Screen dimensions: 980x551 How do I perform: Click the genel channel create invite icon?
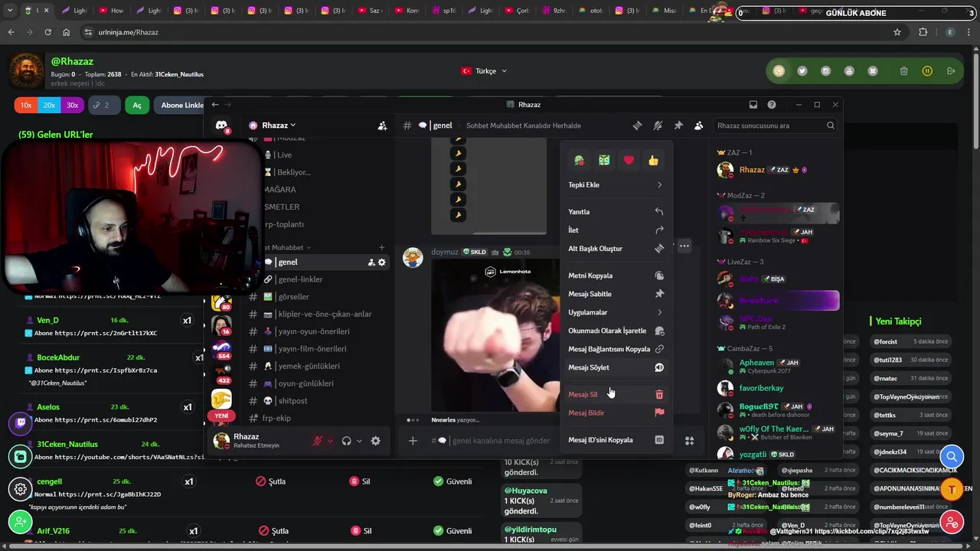[x=371, y=262]
